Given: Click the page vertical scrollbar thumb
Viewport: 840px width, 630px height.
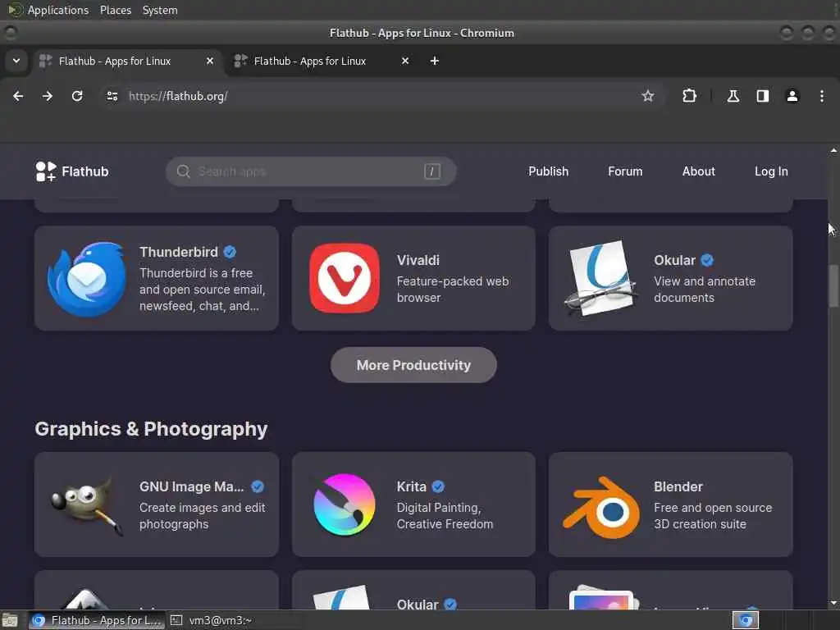Looking at the screenshot, I should click(x=833, y=285).
